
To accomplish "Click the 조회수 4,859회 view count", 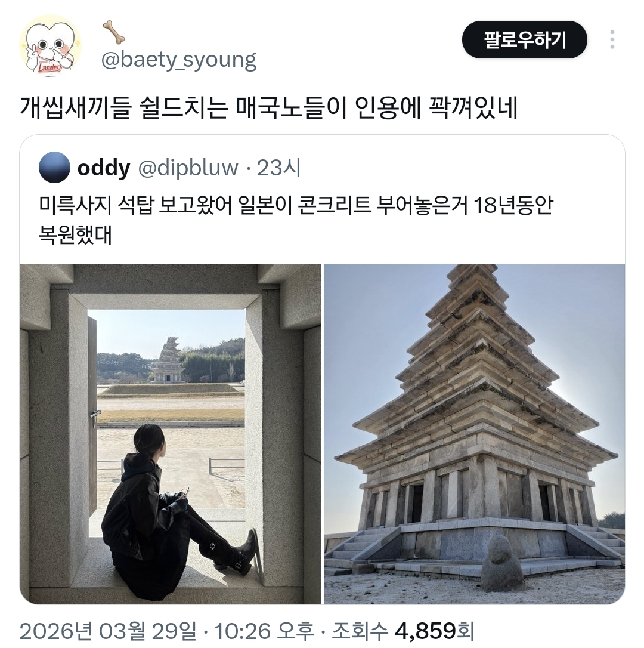I will point(403,631).
